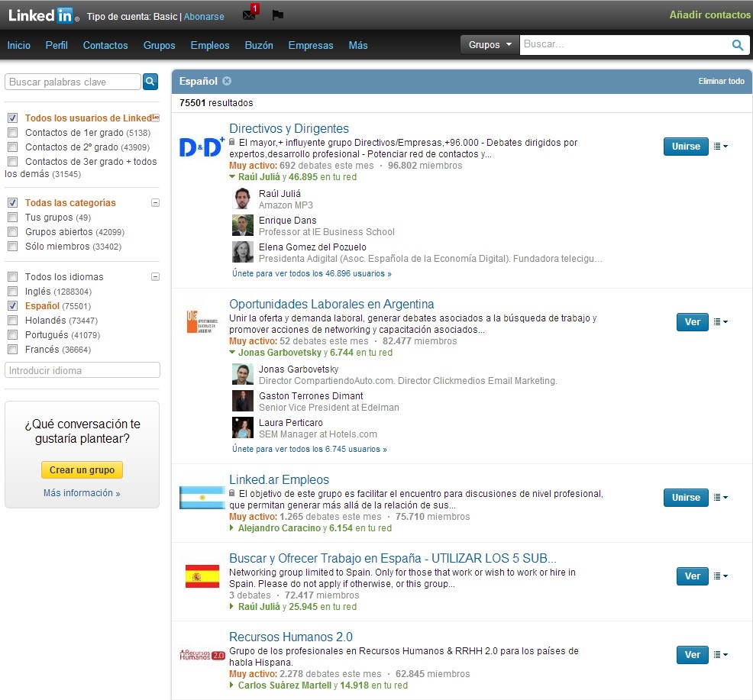The image size is (753, 700).
Task: Check the Todos los idiomas checkbox
Action: coord(13,276)
